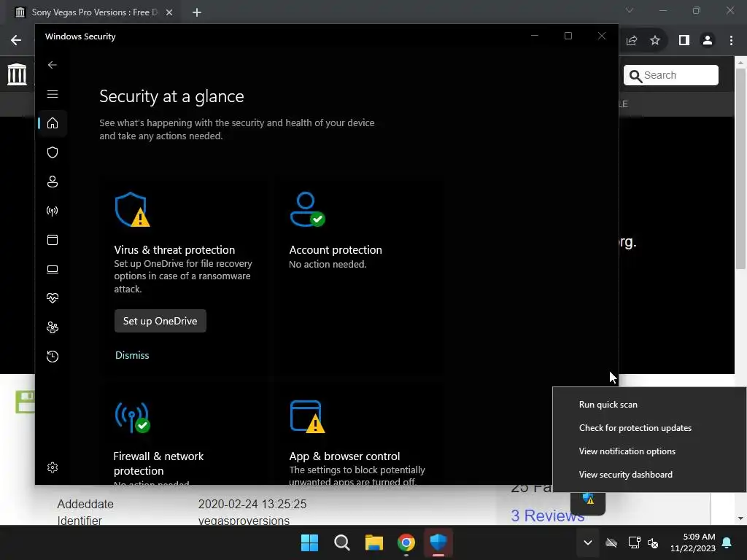Open 3 Reviews link in Chrome page

(x=547, y=516)
